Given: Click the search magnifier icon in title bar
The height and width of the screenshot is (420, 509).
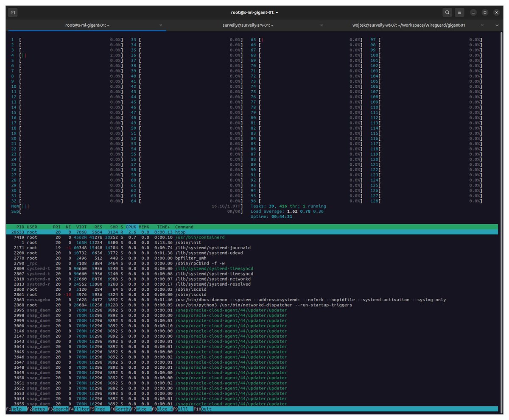Looking at the screenshot, I should (447, 13).
